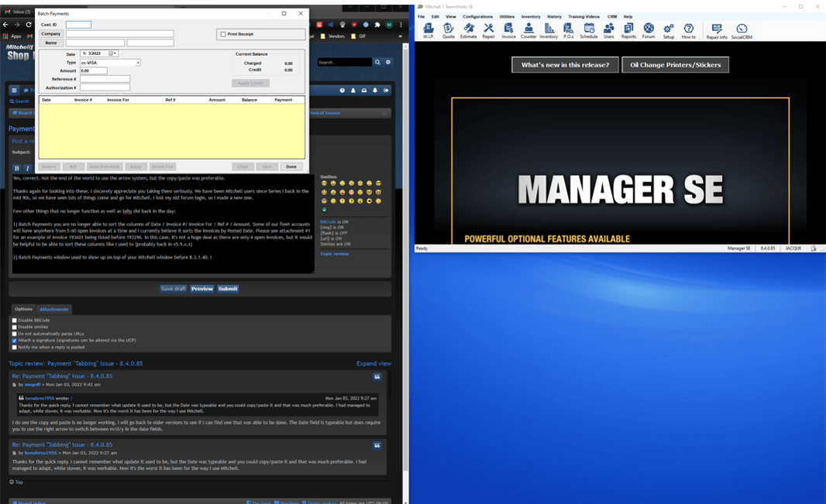Viewport: 826px width, 504px height.
Task: Check Disable BBCode option
Action: point(14,321)
